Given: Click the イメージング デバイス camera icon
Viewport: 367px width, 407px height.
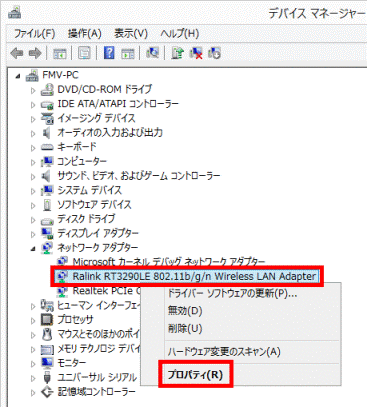Looking at the screenshot, I should click(x=47, y=118).
